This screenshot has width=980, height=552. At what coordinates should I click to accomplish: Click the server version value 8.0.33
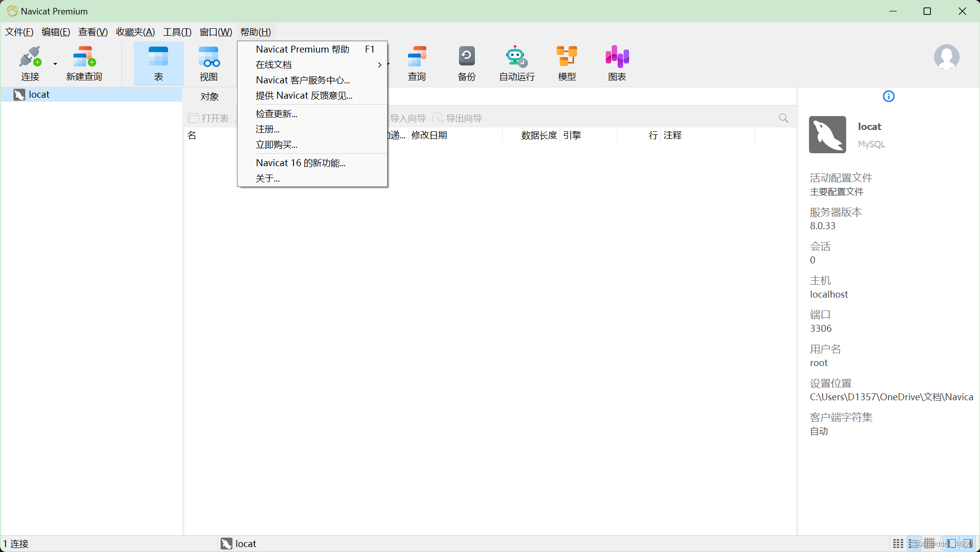(x=823, y=226)
